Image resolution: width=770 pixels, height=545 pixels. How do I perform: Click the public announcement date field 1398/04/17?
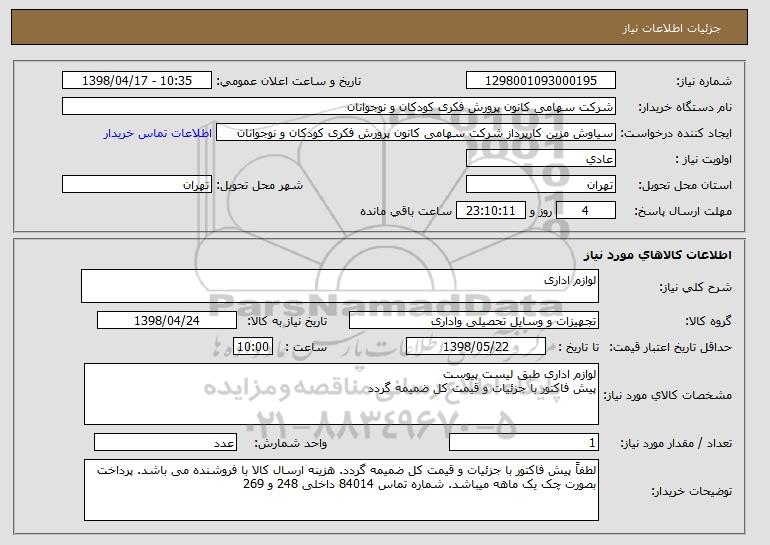137,81
